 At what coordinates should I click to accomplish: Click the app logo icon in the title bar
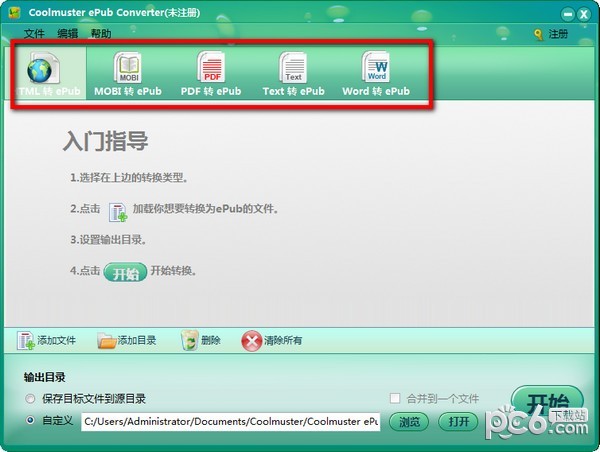pyautogui.click(x=14, y=13)
